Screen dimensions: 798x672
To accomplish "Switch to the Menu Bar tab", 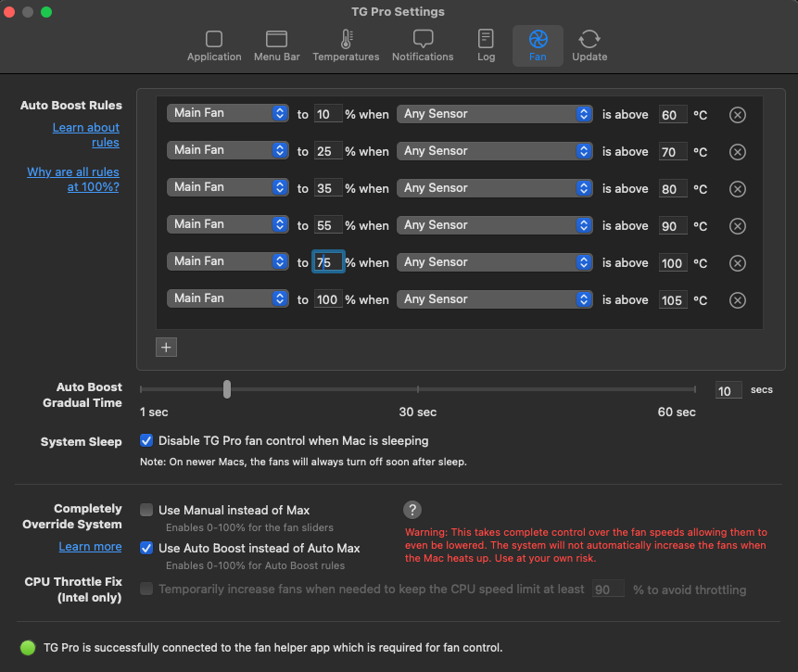I will [x=276, y=44].
